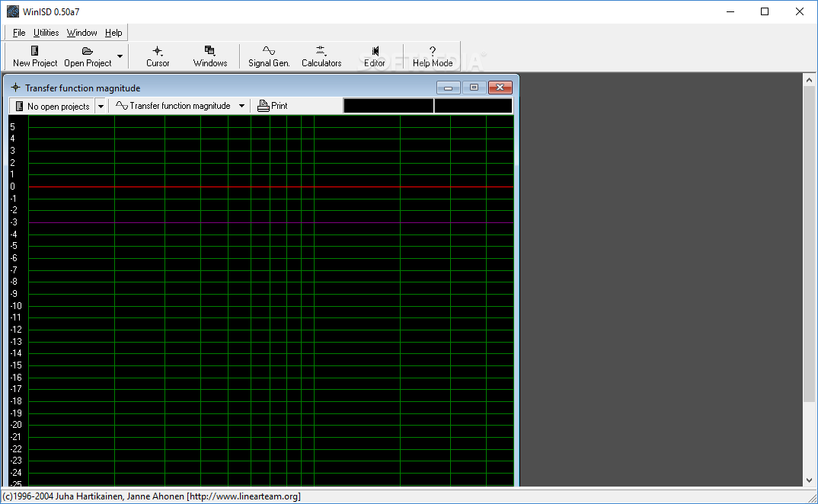The width and height of the screenshot is (818, 504).
Task: Click the No open projects selector
Action: [x=52, y=106]
